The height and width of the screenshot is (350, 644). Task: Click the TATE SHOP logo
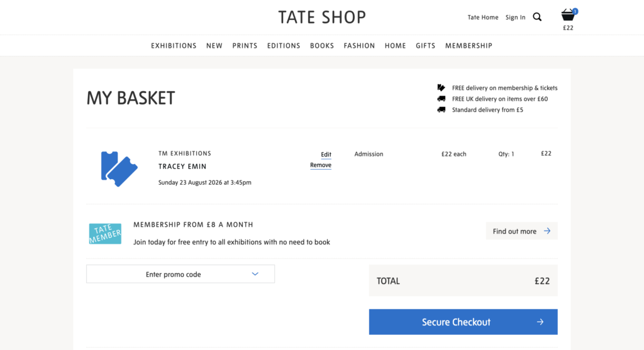tap(322, 17)
